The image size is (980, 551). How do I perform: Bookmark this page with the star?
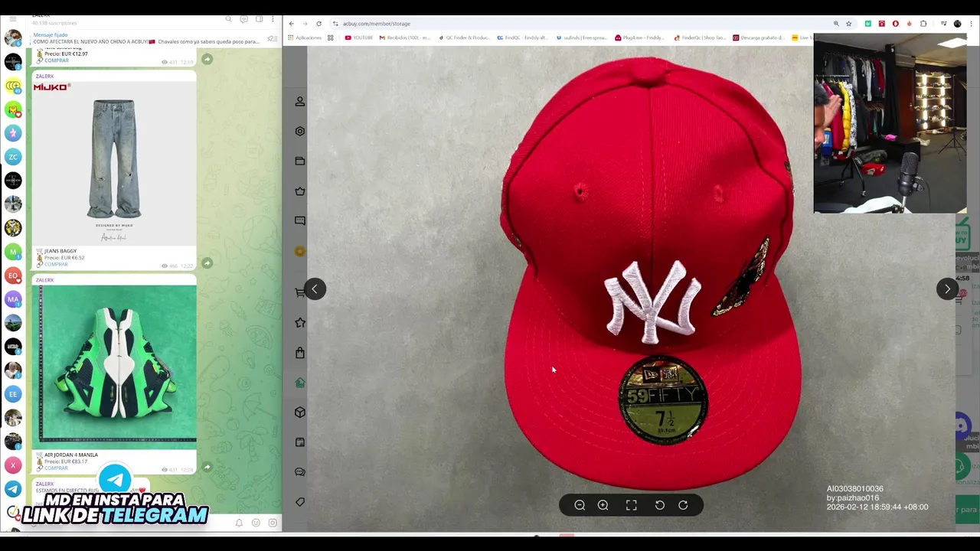click(x=848, y=24)
